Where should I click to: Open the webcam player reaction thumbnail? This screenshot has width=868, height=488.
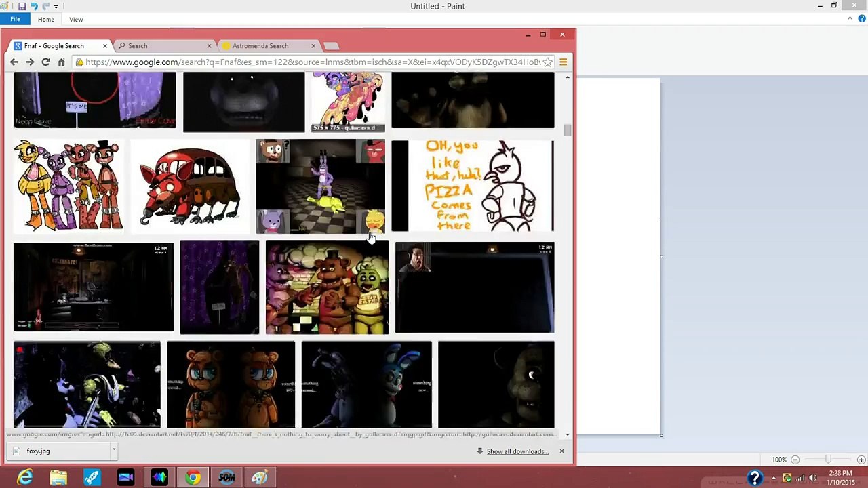point(475,287)
